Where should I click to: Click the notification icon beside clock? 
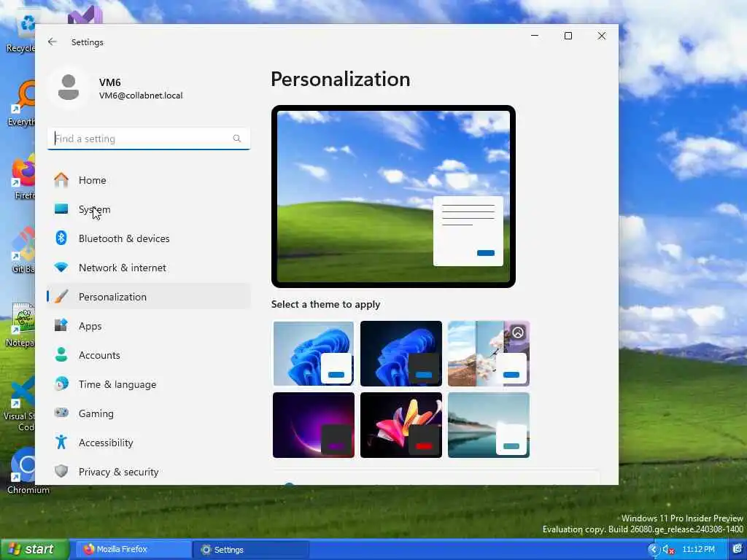[738, 549]
